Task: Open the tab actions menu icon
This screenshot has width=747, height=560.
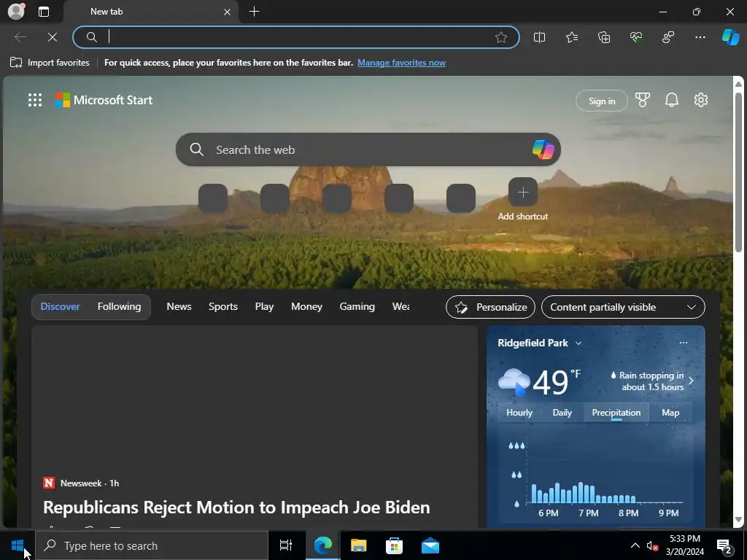Action: pos(43,12)
